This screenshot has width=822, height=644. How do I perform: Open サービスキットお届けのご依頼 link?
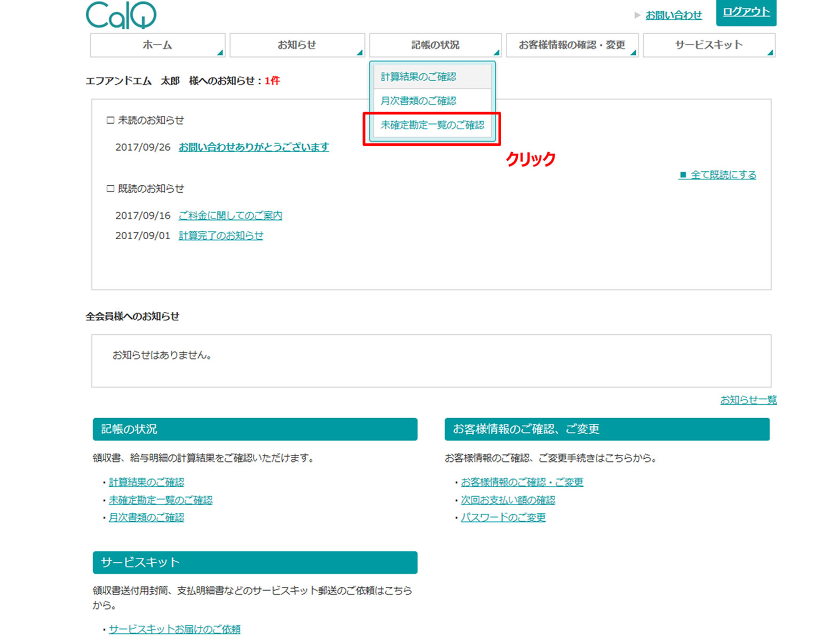(x=175, y=630)
